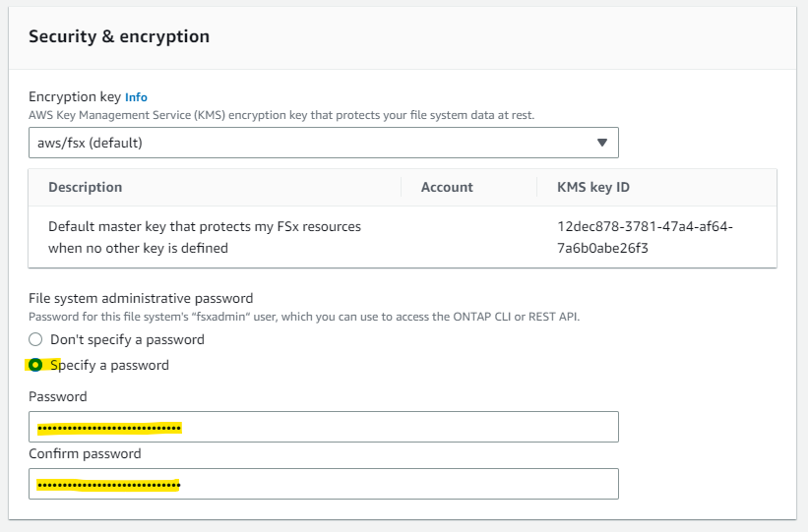Click the divider between Description and Account headers
808x532 pixels.
pyautogui.click(x=402, y=187)
